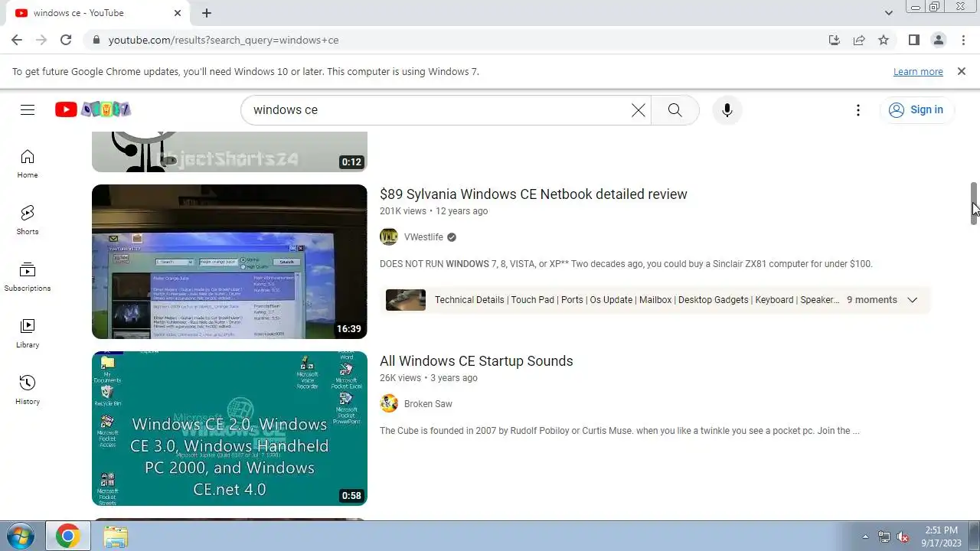Go to Home in the sidebar

pyautogui.click(x=28, y=164)
